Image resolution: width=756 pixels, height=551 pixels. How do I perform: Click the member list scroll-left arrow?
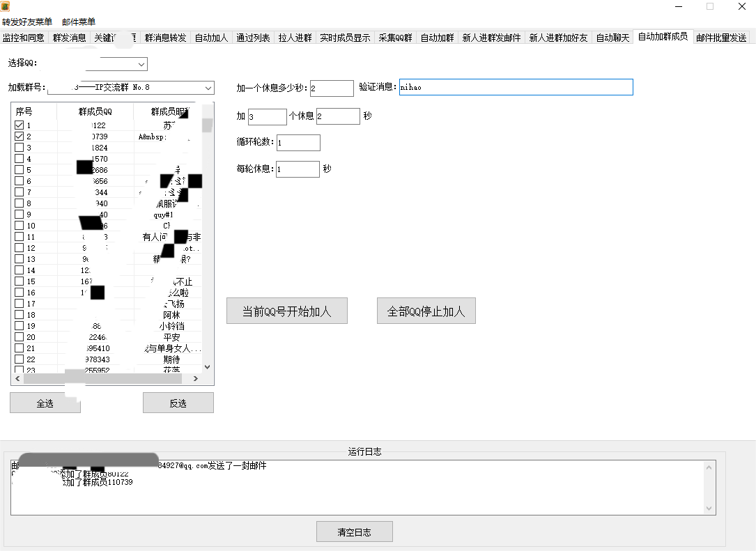pos(17,379)
